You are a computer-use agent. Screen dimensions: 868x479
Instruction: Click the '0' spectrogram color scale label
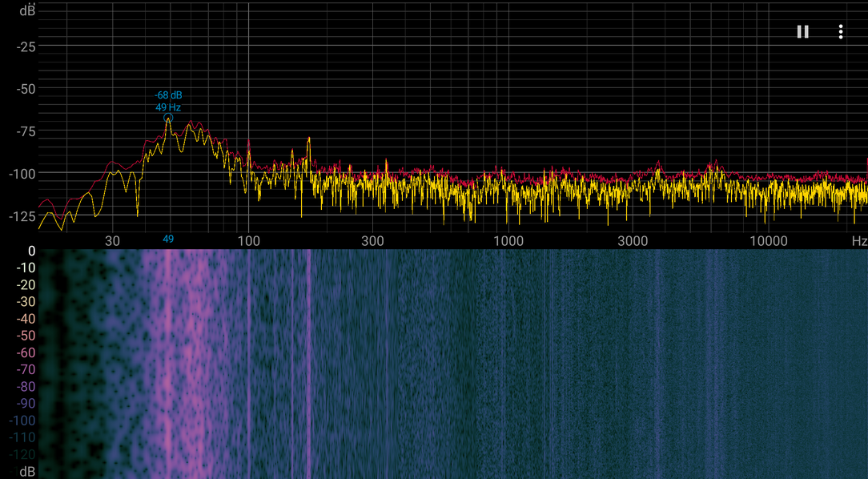[x=31, y=251]
